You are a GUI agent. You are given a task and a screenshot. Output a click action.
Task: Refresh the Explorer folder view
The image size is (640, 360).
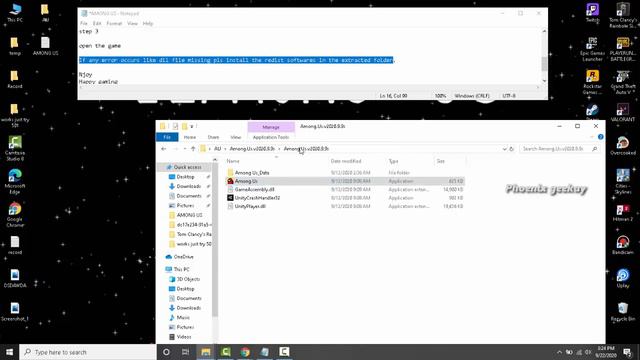511,149
